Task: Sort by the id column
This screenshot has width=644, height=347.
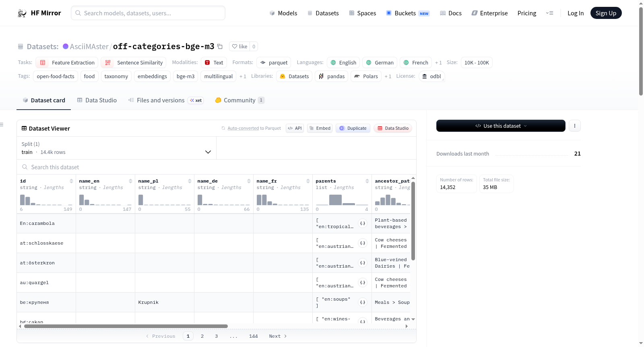Action: [71, 181]
